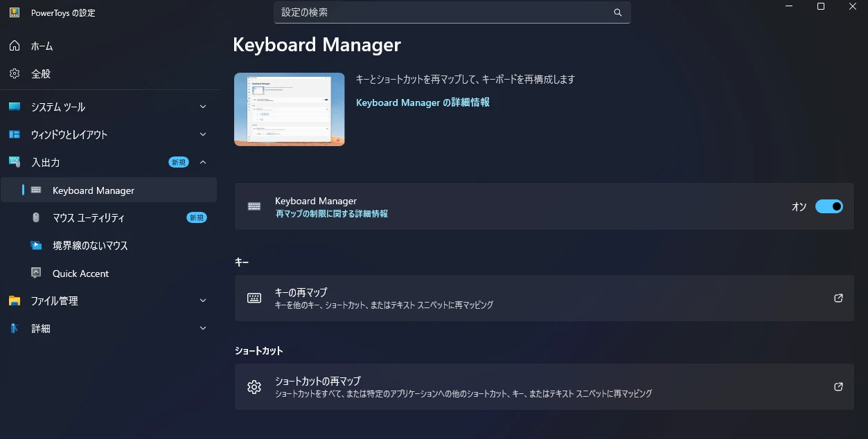Click the General gear icon
This screenshot has width=868, height=439.
click(15, 73)
